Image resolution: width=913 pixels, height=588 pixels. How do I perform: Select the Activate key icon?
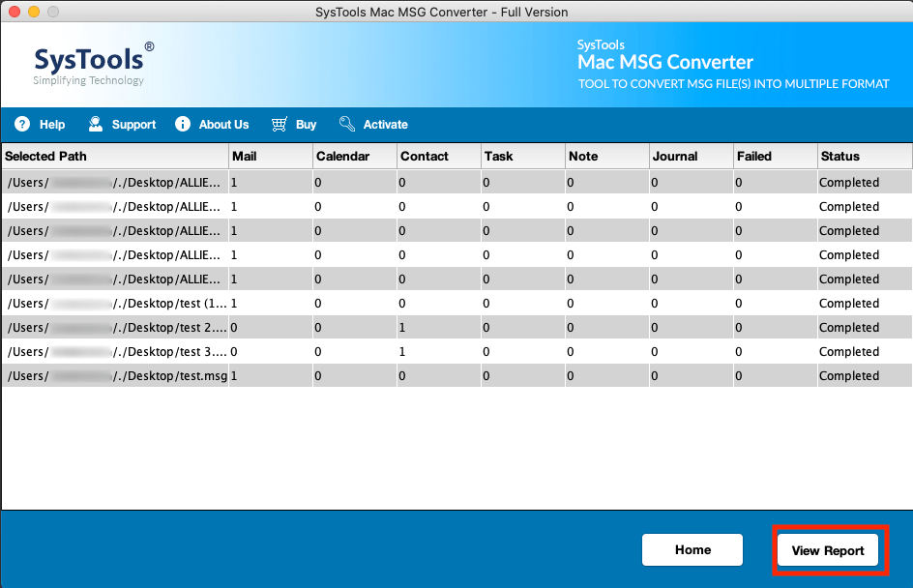tap(346, 124)
